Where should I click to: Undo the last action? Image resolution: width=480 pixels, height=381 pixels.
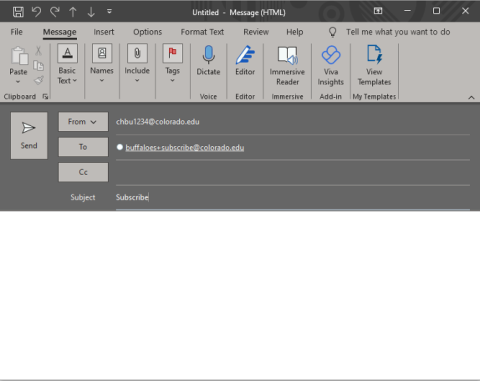click(x=36, y=12)
